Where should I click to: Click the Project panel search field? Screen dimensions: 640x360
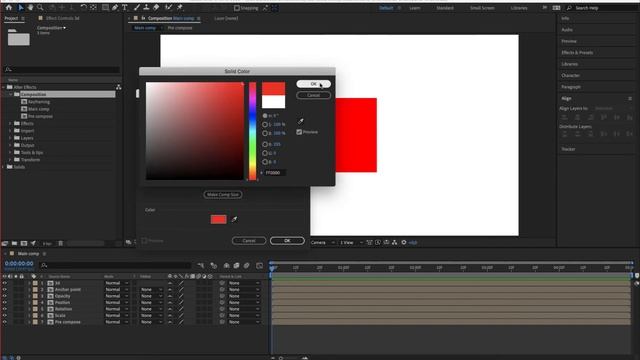[x=62, y=69]
